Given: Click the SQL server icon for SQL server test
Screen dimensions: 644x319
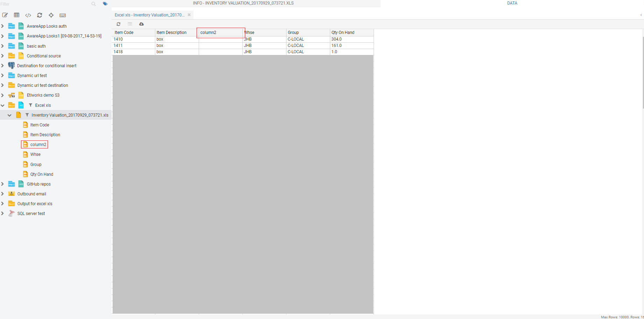Looking at the screenshot, I should click(11, 213).
